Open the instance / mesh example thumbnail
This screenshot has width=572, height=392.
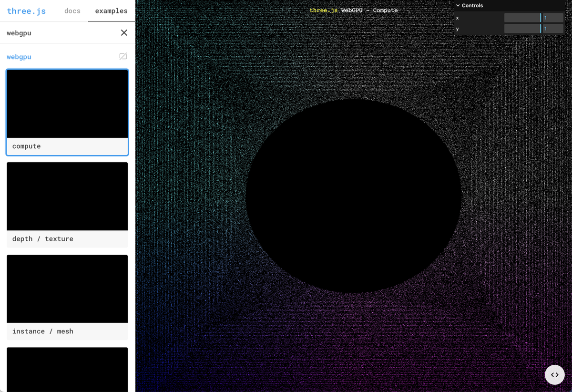point(67,289)
